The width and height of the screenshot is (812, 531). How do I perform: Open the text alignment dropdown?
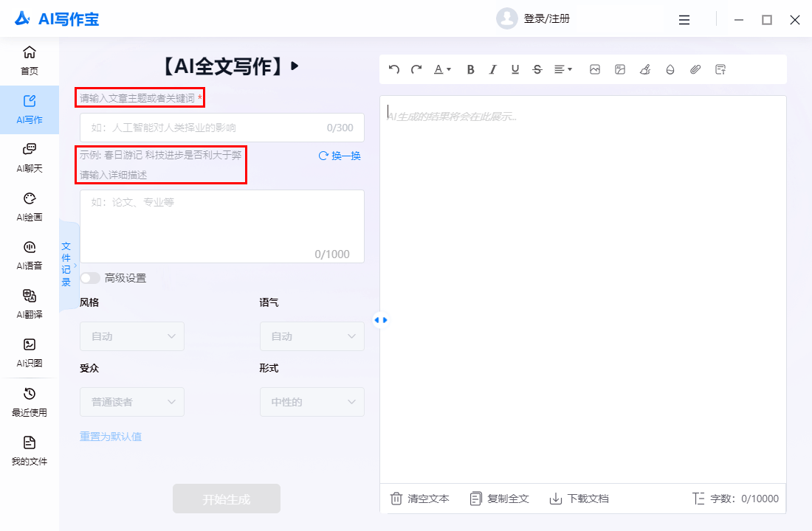point(562,69)
